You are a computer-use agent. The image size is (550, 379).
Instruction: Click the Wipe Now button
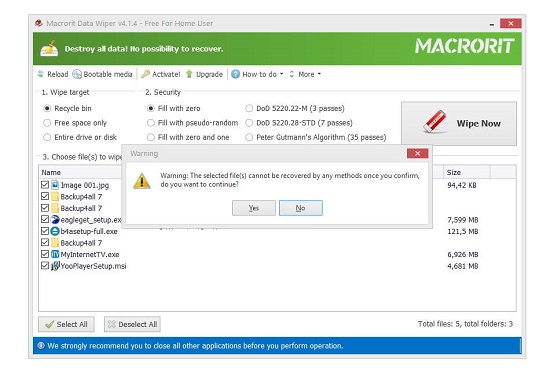point(459,124)
